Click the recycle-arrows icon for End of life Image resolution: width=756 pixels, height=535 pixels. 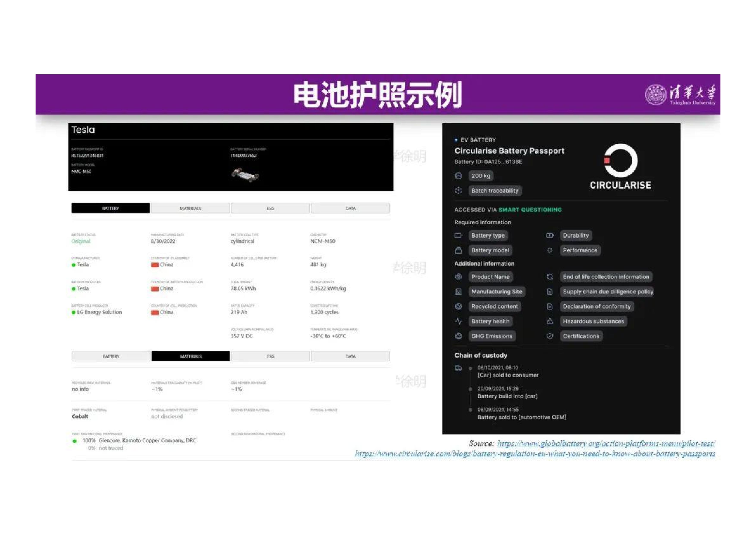[x=550, y=277]
